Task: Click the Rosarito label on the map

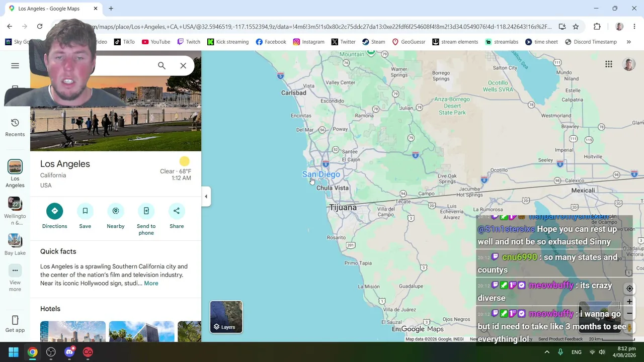Action: pos(337,237)
